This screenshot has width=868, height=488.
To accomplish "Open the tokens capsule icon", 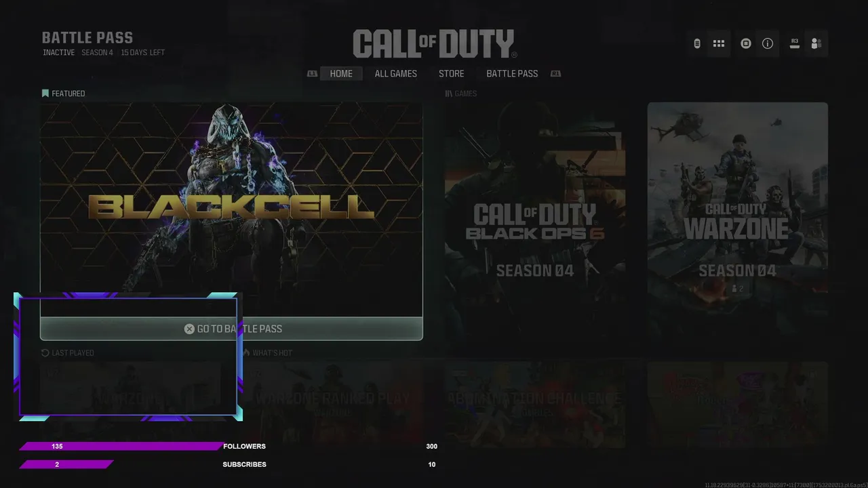I will point(697,43).
